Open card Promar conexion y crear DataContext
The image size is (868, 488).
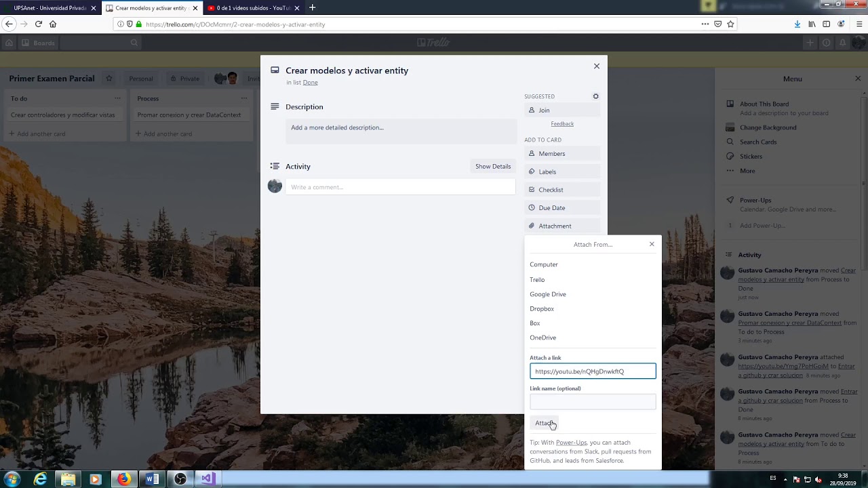coord(191,115)
